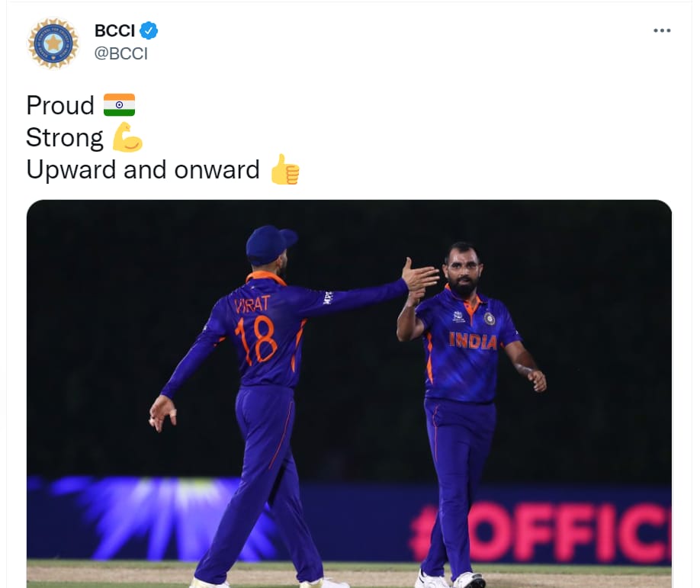Open the three-dot more options menu
This screenshot has height=588, width=700.
662,31
